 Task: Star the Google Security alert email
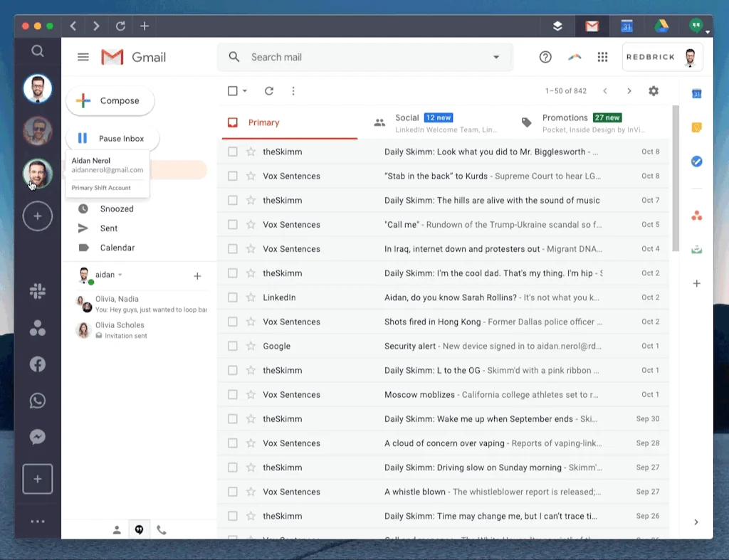pyautogui.click(x=250, y=346)
